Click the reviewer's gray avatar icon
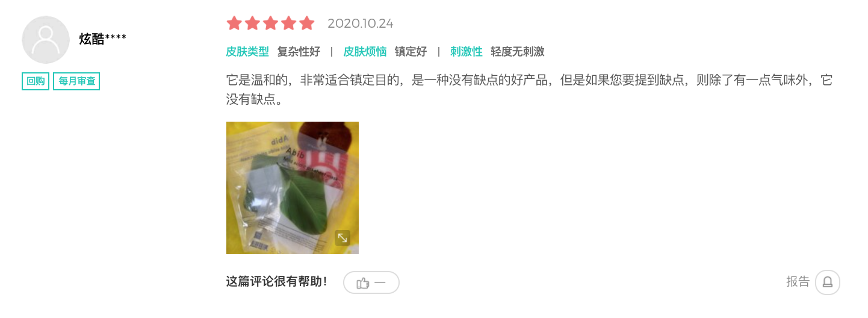Viewport: 868px width, 318px height. tap(46, 40)
